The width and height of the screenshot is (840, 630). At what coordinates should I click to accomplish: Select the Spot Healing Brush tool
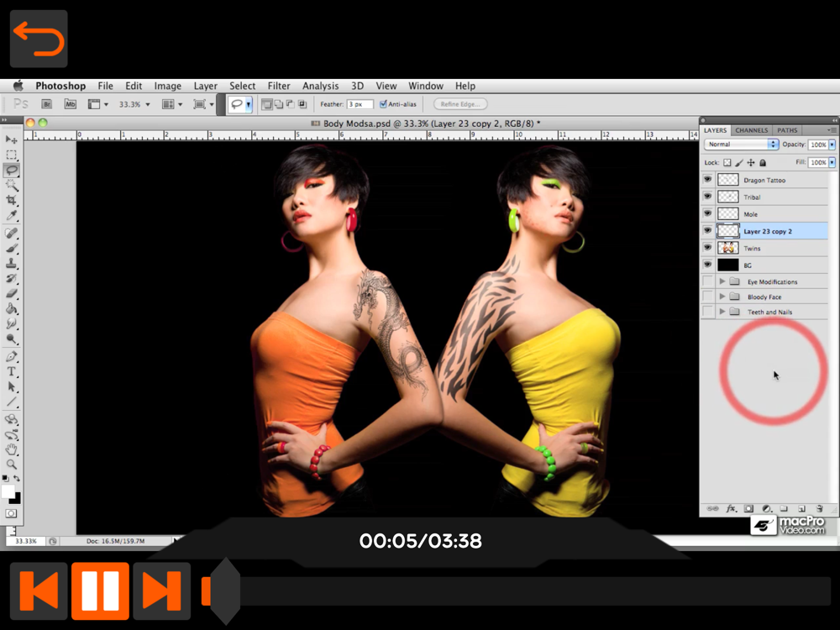(11, 233)
